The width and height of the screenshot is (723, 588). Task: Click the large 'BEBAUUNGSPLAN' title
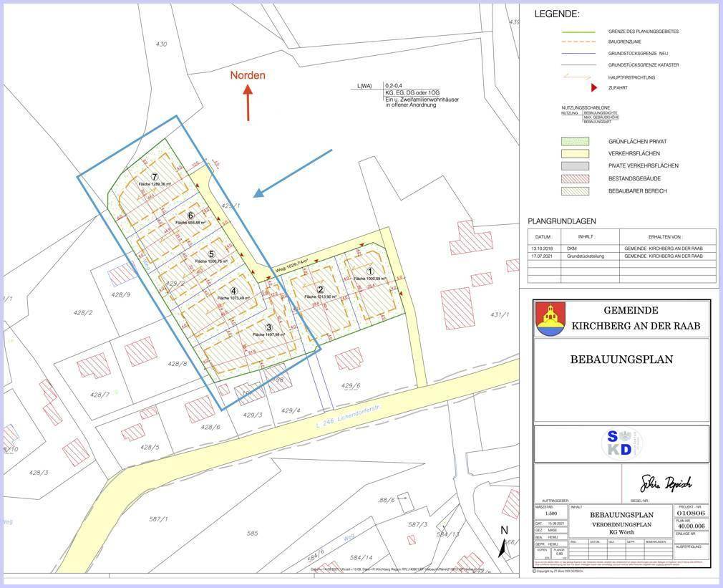(621, 360)
